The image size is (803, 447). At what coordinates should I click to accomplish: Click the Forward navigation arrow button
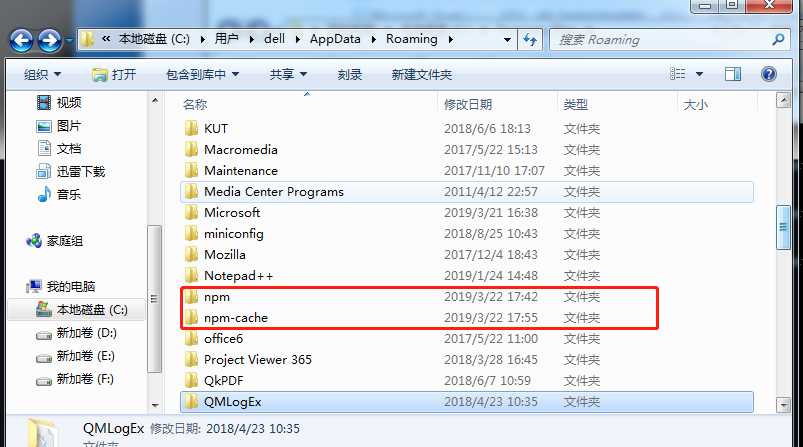click(x=49, y=40)
